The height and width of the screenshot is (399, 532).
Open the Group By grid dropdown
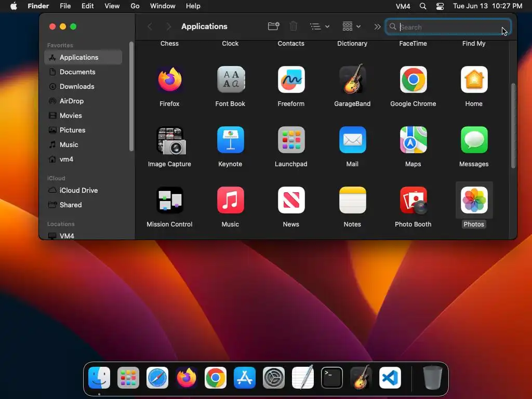[351, 26]
